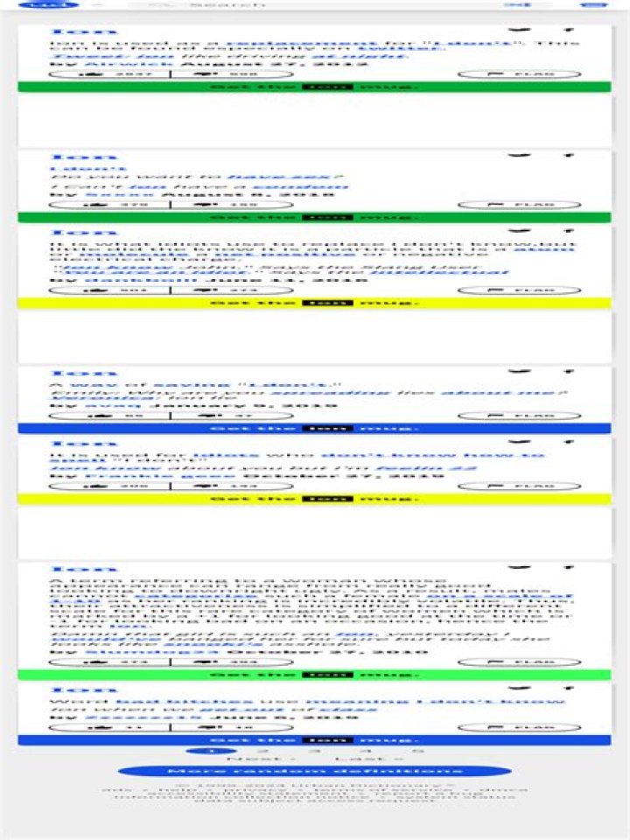This screenshot has height=840, width=630.
Task: Get the Ion mug under Airwick's definition
Action: click(x=314, y=87)
